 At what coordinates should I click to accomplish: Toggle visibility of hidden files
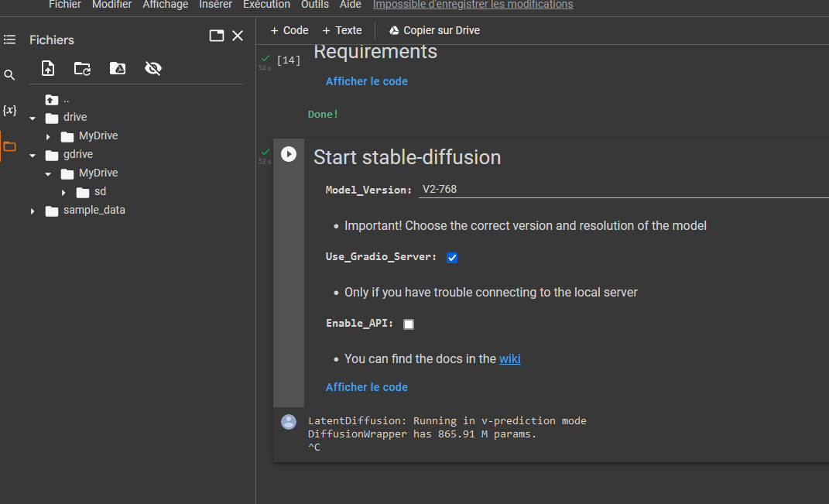[152, 68]
